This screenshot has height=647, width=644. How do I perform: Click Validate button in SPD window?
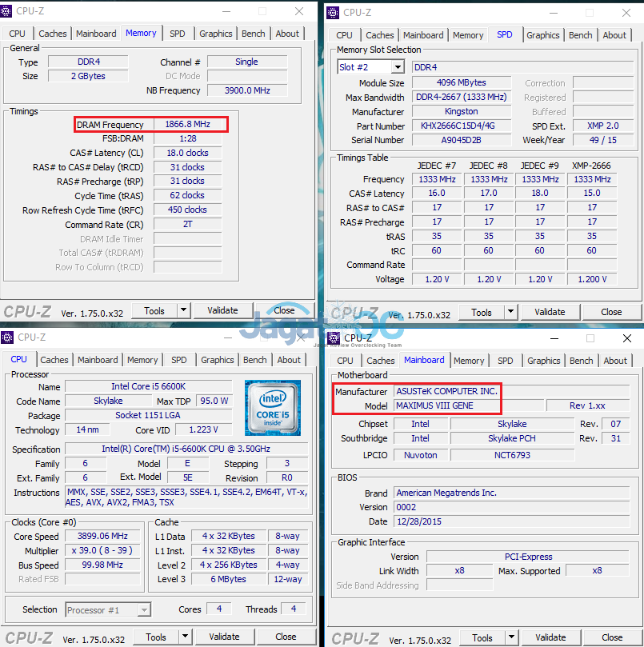pyautogui.click(x=550, y=312)
